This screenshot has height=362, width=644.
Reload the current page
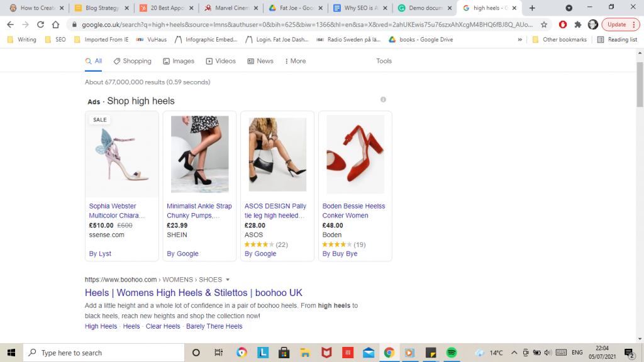click(40, 24)
